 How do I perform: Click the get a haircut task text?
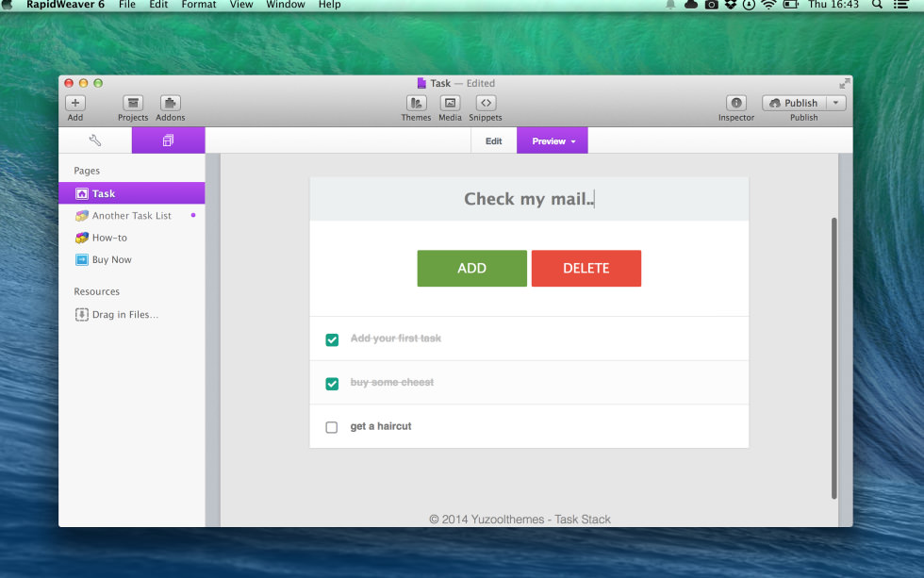tap(381, 426)
